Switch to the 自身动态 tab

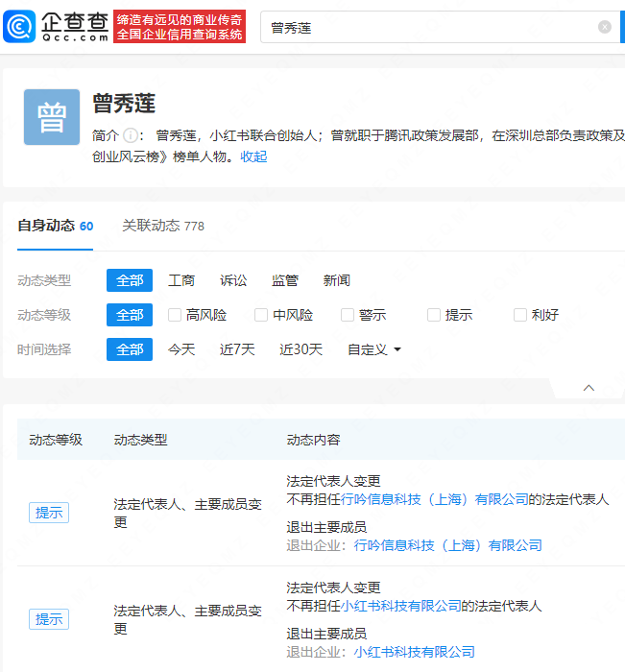pos(56,226)
